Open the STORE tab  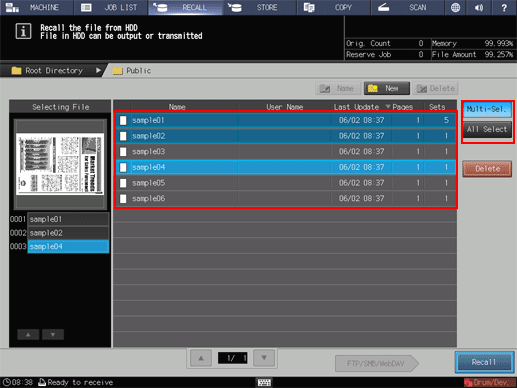259,7
